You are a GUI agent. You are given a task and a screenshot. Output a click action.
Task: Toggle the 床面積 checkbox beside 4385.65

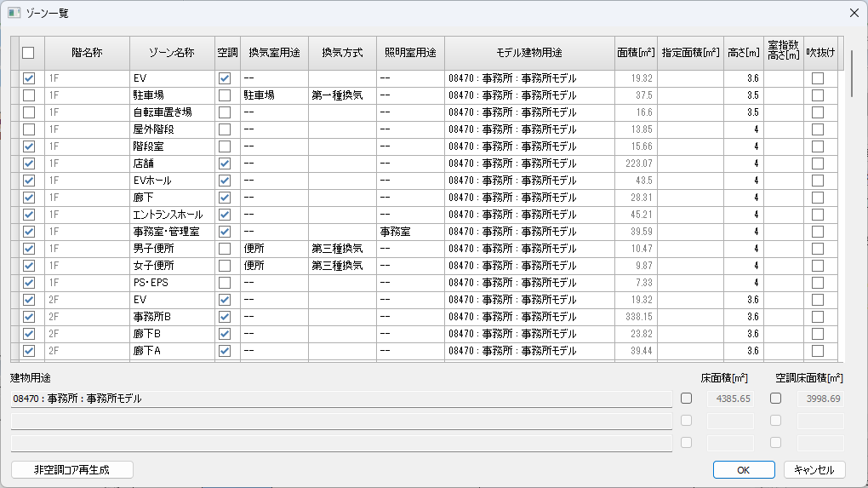(687, 399)
